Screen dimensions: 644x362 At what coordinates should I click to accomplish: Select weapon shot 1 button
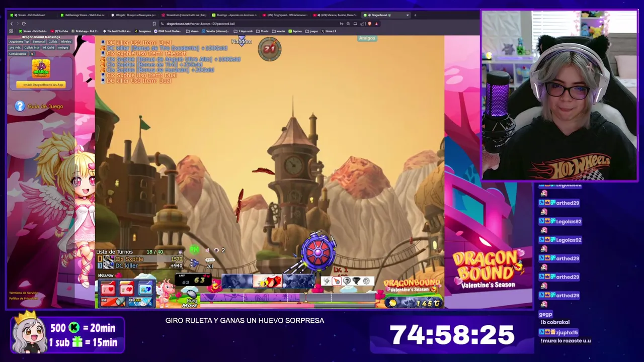(108, 289)
